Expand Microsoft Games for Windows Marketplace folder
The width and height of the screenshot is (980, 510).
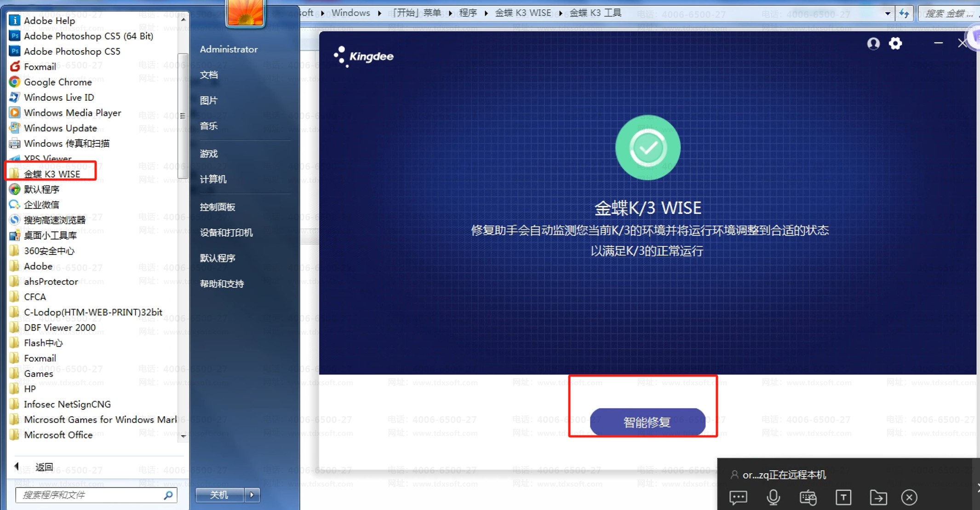point(93,419)
